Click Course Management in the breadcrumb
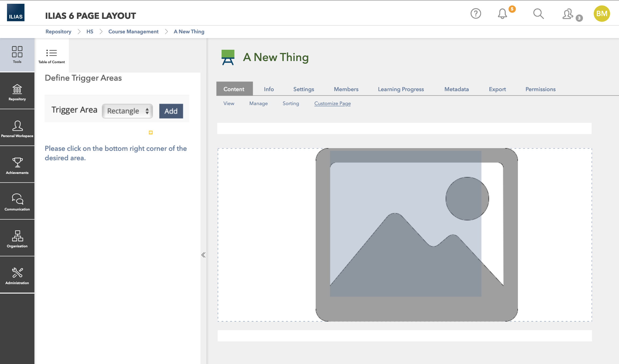Viewport: 619px width, 364px height. tap(133, 31)
